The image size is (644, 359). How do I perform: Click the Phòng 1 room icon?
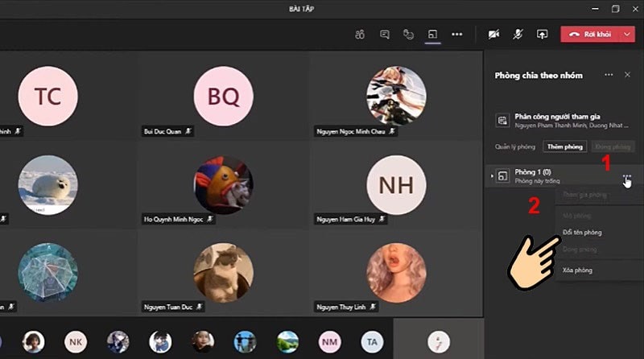pos(502,176)
